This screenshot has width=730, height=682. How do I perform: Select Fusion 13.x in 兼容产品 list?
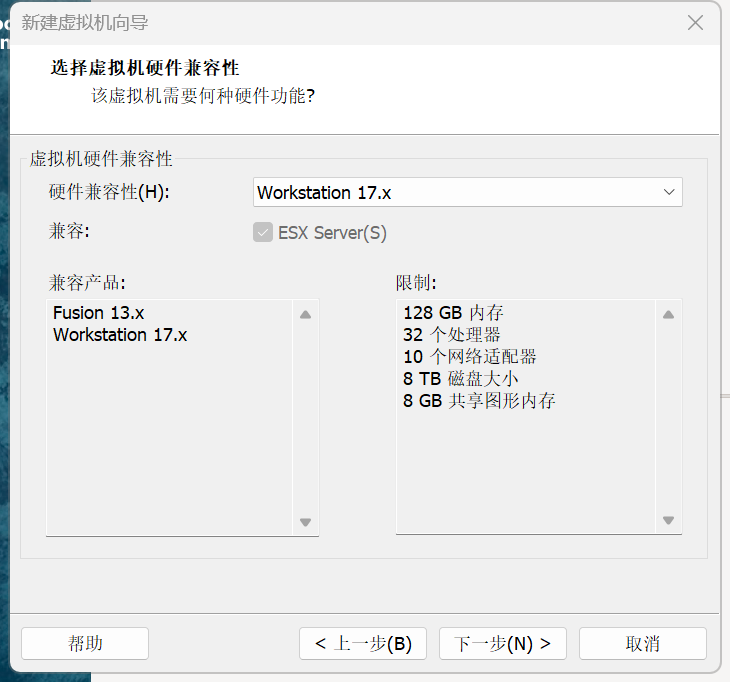pos(99,313)
